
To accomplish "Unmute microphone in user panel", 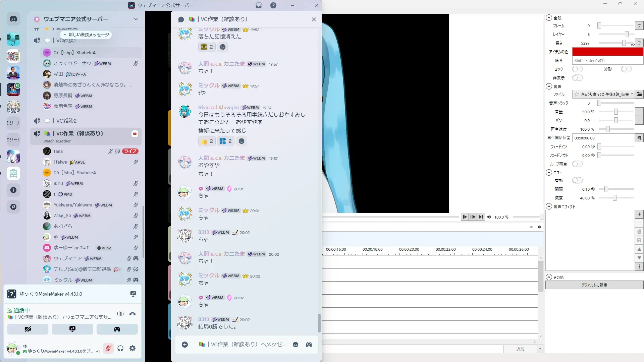I will tap(108, 348).
